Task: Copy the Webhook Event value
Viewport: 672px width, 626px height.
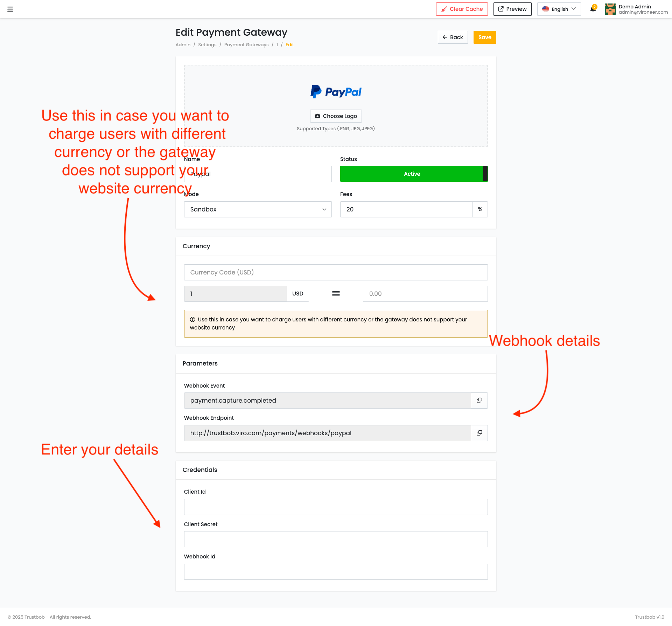Action: [479, 401]
